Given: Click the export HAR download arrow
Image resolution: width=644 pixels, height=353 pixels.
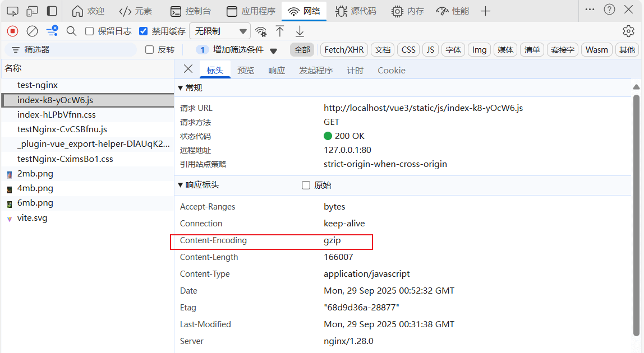Looking at the screenshot, I should (300, 31).
